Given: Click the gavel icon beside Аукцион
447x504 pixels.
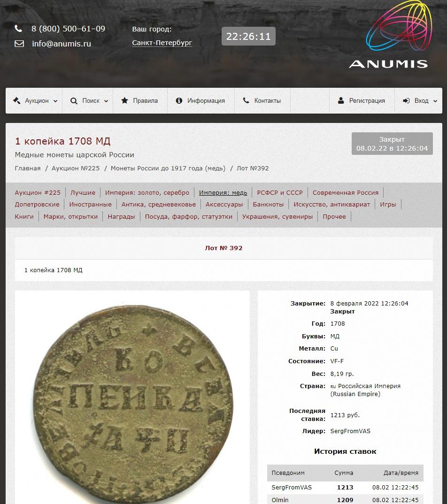Looking at the screenshot, I should pos(17,100).
